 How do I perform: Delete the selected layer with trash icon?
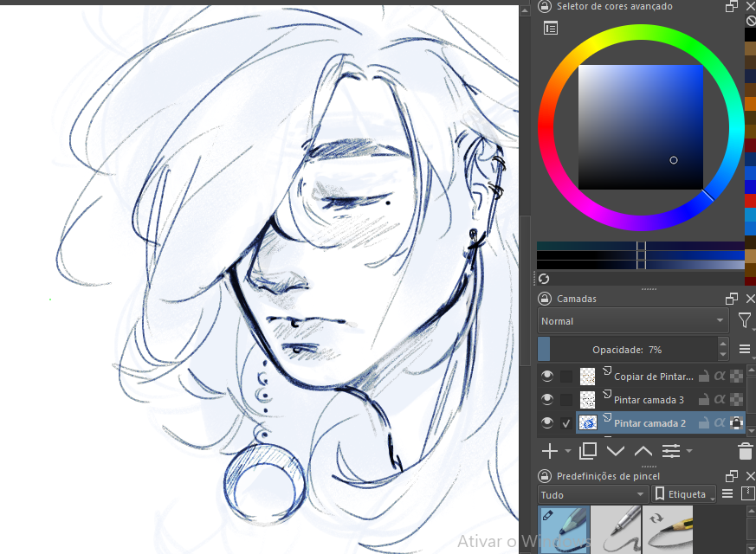745,451
